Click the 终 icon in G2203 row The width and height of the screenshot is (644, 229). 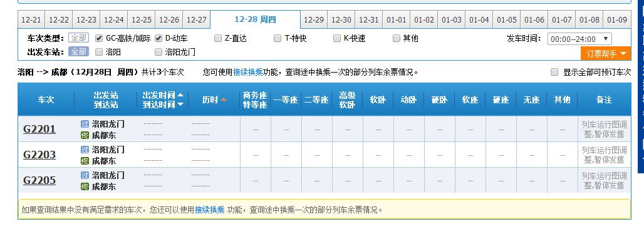click(x=85, y=161)
